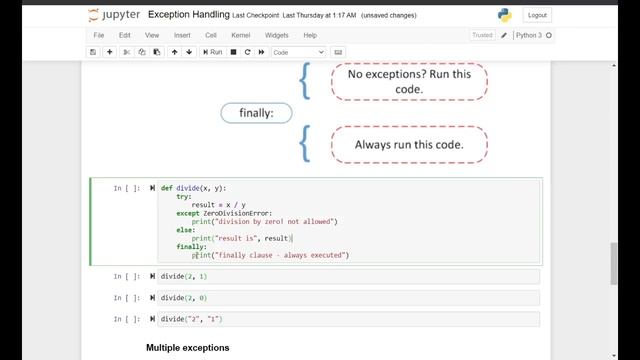Screen dimensions: 640x360
Task: Click the No exceptions? Run this code box
Action: point(409,82)
